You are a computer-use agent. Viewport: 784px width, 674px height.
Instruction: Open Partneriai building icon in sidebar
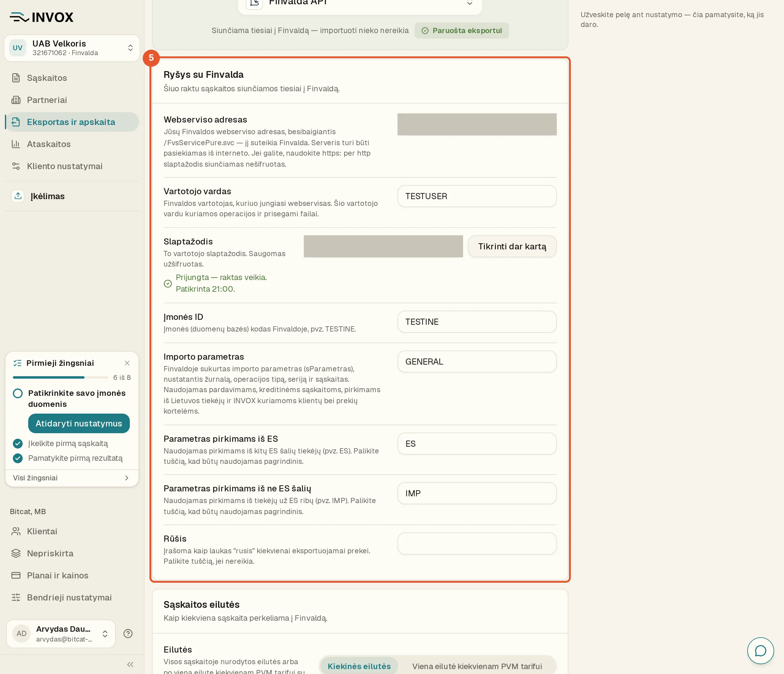click(x=16, y=100)
